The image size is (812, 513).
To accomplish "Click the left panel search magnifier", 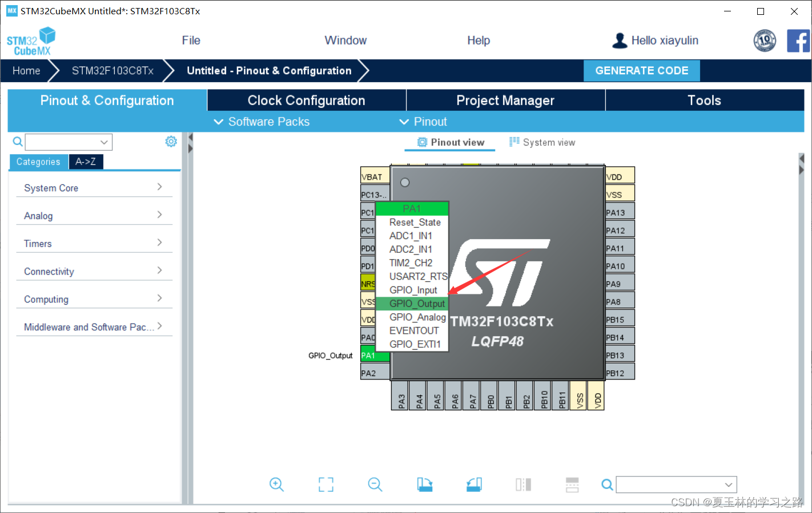I will pos(18,142).
